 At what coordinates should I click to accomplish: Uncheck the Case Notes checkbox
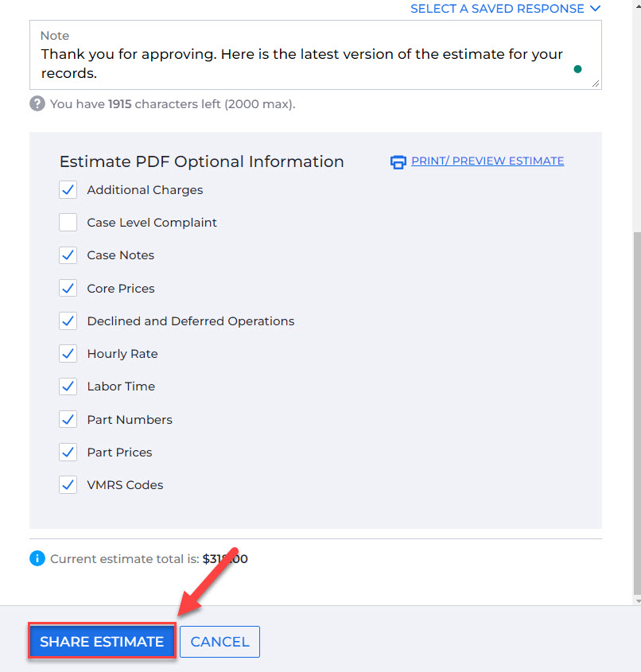(68, 255)
